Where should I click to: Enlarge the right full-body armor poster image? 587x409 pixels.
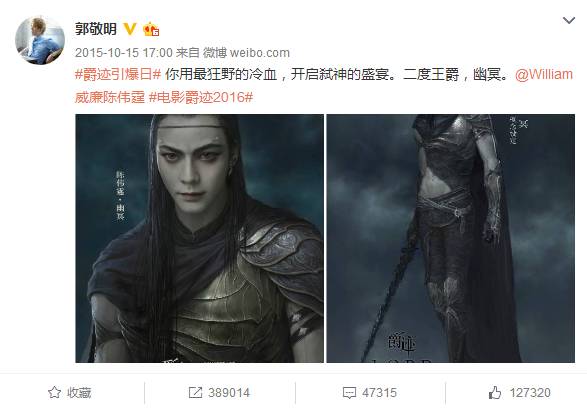(x=451, y=238)
